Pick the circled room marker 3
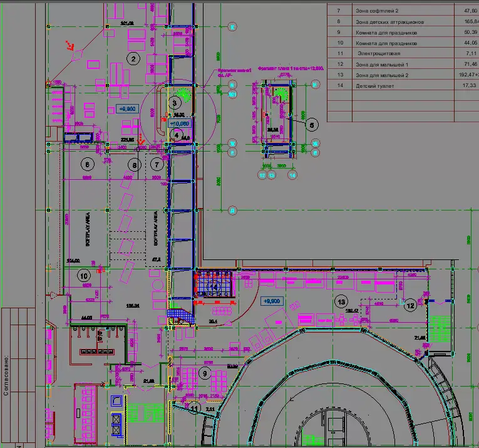This screenshot has width=479, height=448. pyautogui.click(x=175, y=103)
